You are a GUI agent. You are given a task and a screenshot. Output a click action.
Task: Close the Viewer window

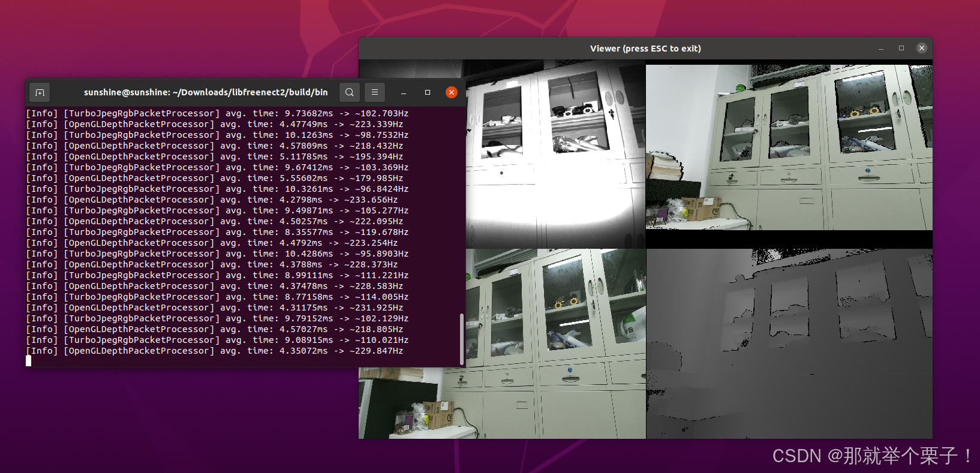(x=922, y=49)
